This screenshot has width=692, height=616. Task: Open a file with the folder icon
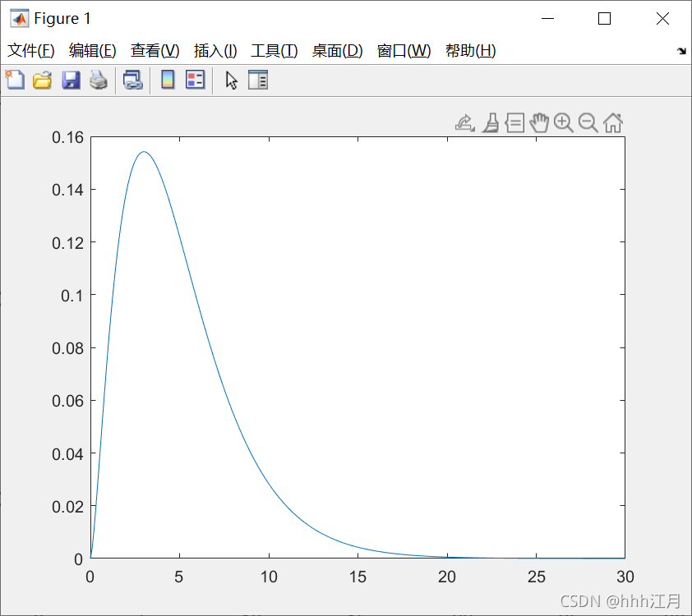click(43, 80)
